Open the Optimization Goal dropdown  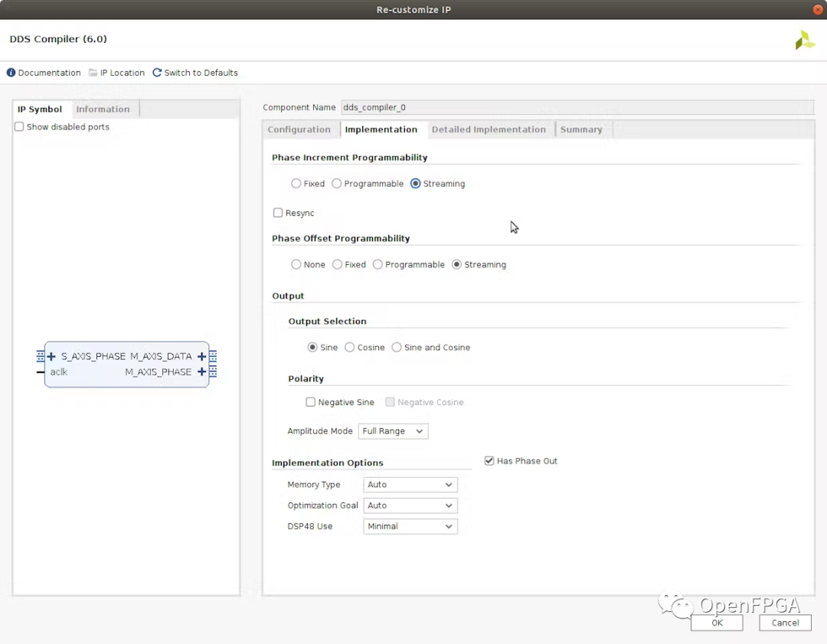coord(410,505)
